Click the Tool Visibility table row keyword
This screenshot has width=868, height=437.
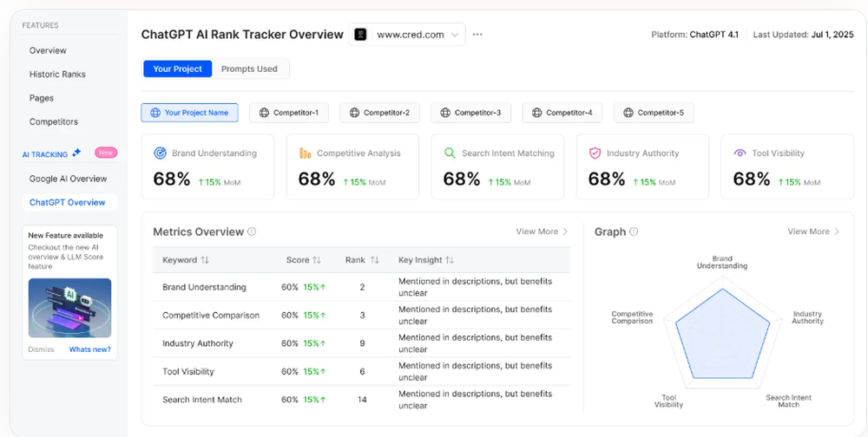click(188, 372)
